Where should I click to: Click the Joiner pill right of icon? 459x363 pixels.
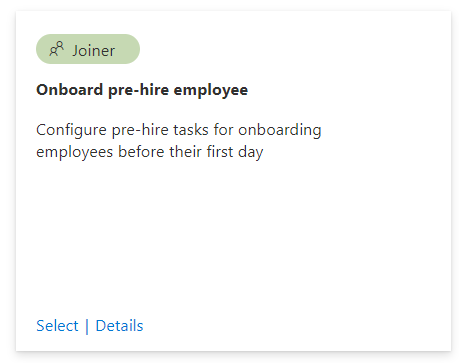[x=94, y=51]
